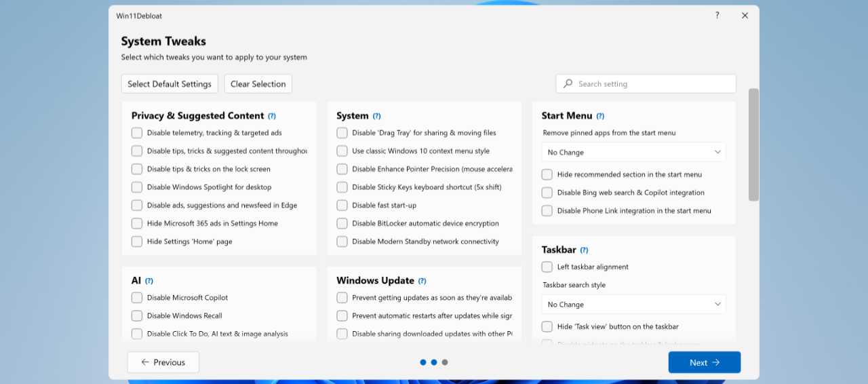868x384 pixels.
Task: Open help icon beside Windows Update heading
Action: (x=422, y=281)
